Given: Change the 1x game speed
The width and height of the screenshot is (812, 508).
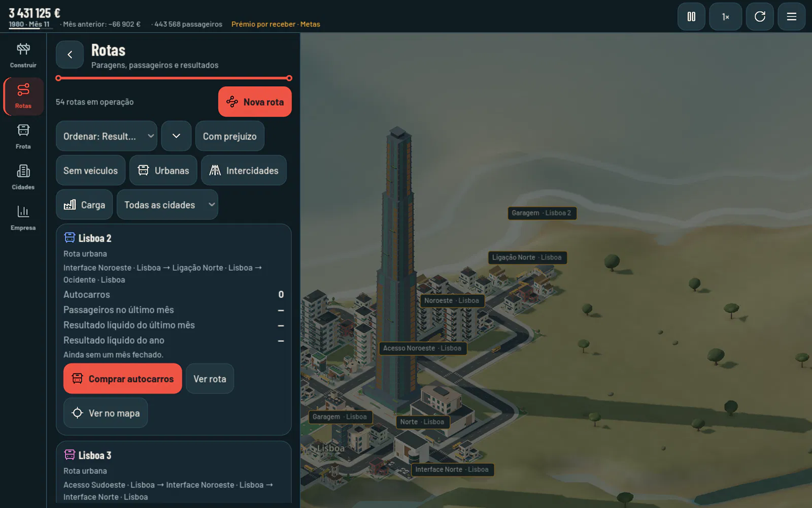Looking at the screenshot, I should [726, 17].
